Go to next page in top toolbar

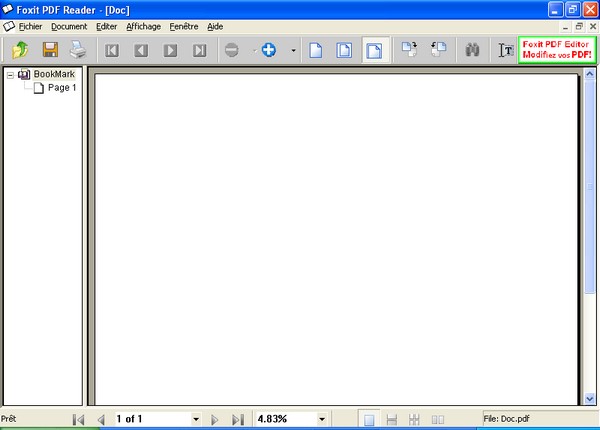[170, 50]
